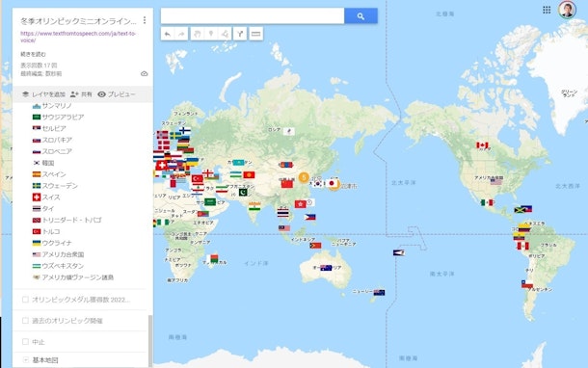This screenshot has width=588, height=368.
Task: Open the textfromtospeech.com link
Action: pyautogui.click(x=78, y=37)
